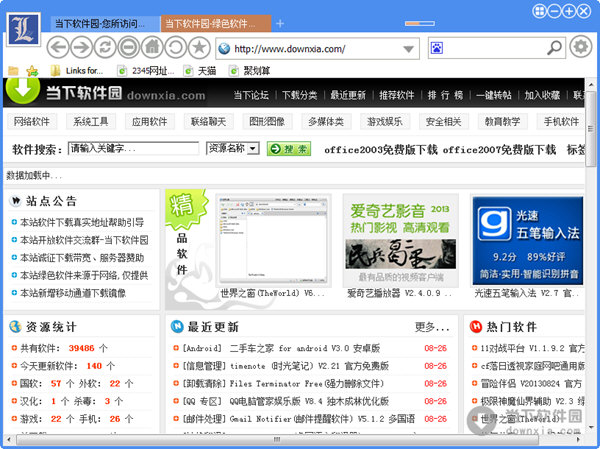Open the 天猫 bookmark
This screenshot has width=600, height=449.
pos(200,70)
